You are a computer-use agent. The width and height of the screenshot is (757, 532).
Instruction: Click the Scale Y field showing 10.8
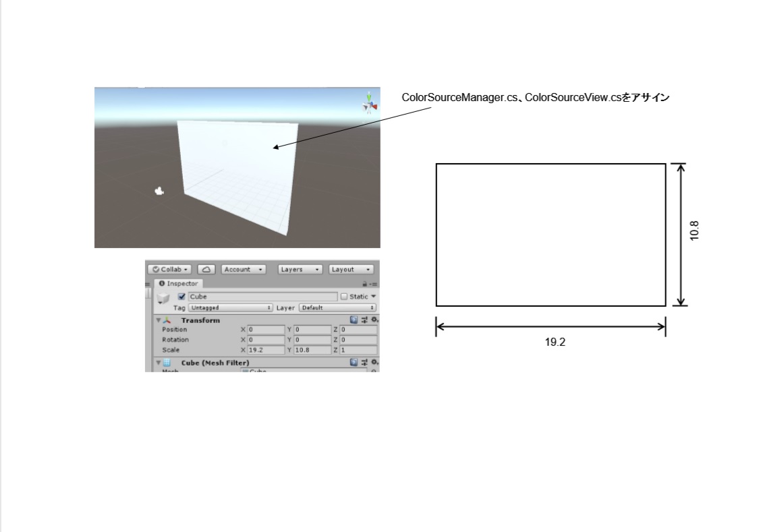pos(312,350)
